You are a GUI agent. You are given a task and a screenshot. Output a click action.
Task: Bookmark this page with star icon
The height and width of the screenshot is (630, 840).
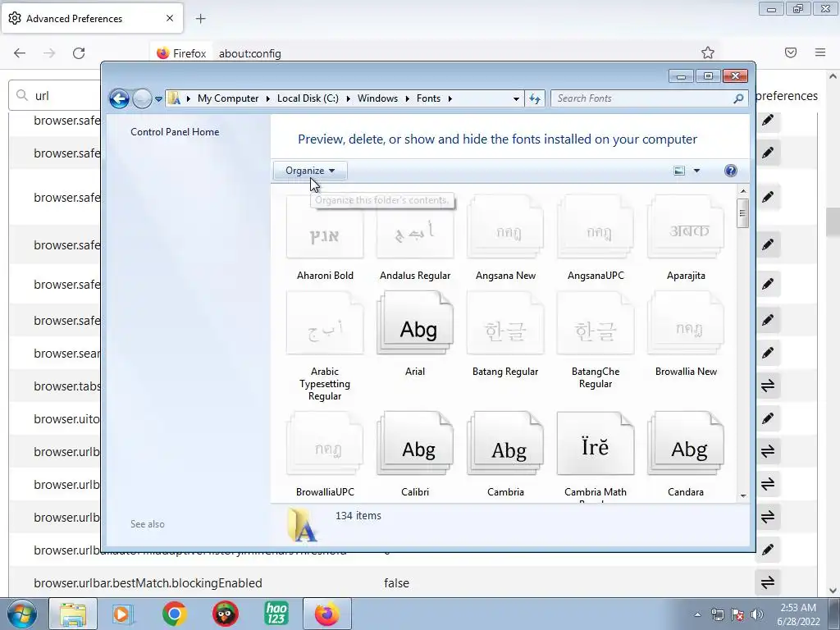[708, 52]
